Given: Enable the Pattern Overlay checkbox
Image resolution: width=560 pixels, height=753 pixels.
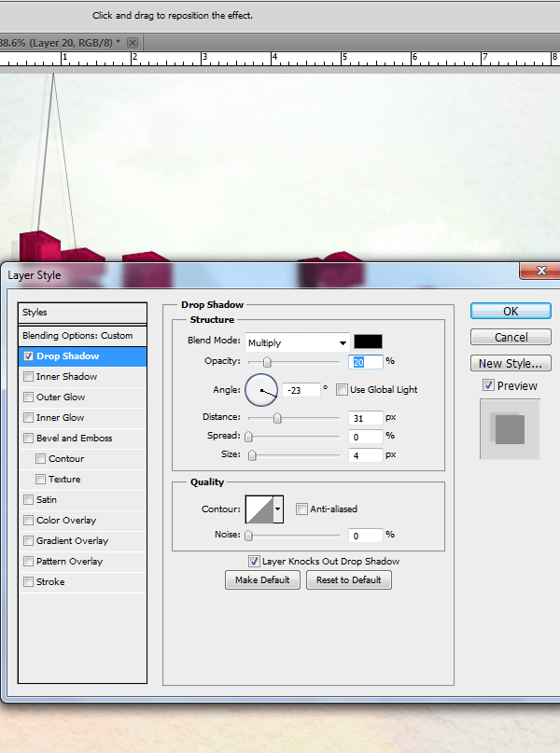Looking at the screenshot, I should [28, 561].
